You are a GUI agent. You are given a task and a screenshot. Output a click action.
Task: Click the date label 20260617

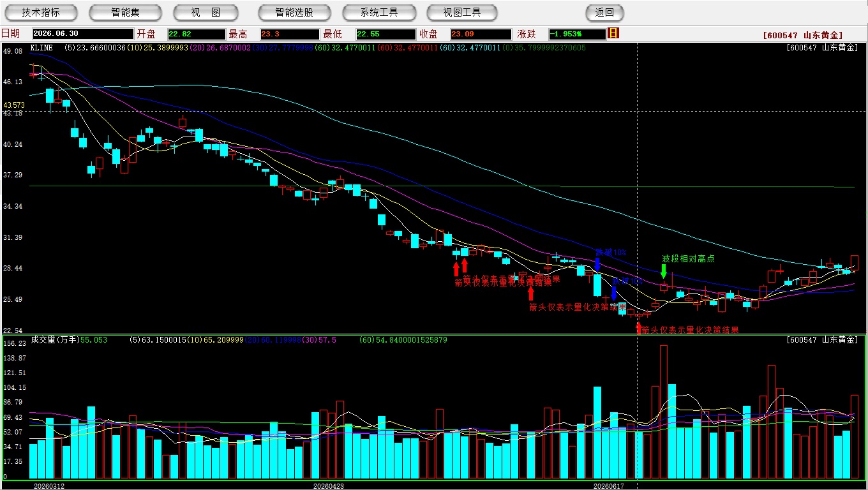[x=608, y=486]
